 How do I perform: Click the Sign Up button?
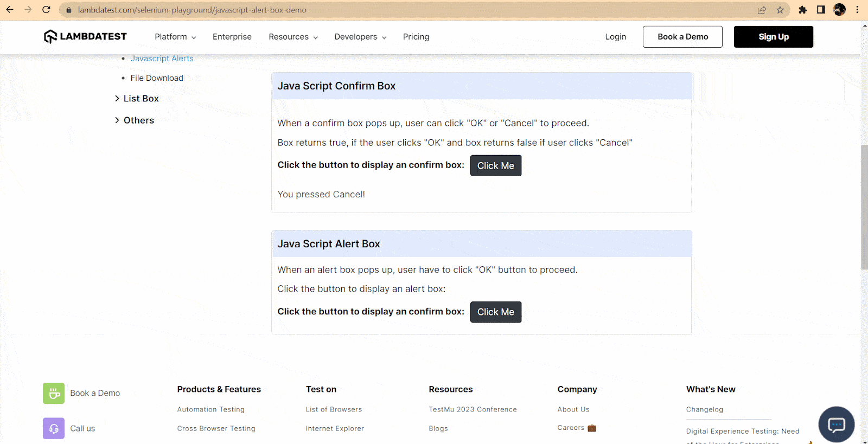point(774,37)
